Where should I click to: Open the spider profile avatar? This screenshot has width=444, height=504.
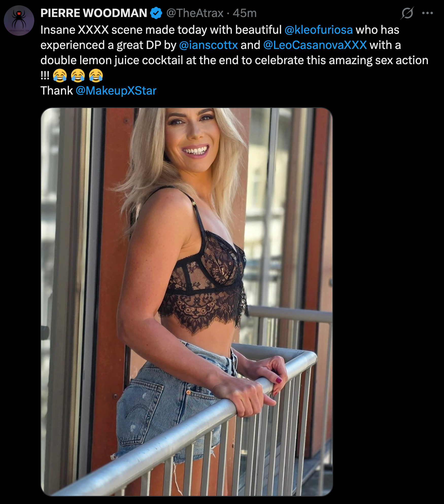[19, 21]
